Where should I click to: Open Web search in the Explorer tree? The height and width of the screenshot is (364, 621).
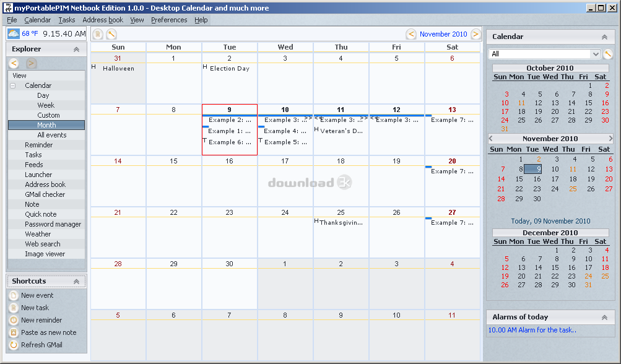(43, 244)
